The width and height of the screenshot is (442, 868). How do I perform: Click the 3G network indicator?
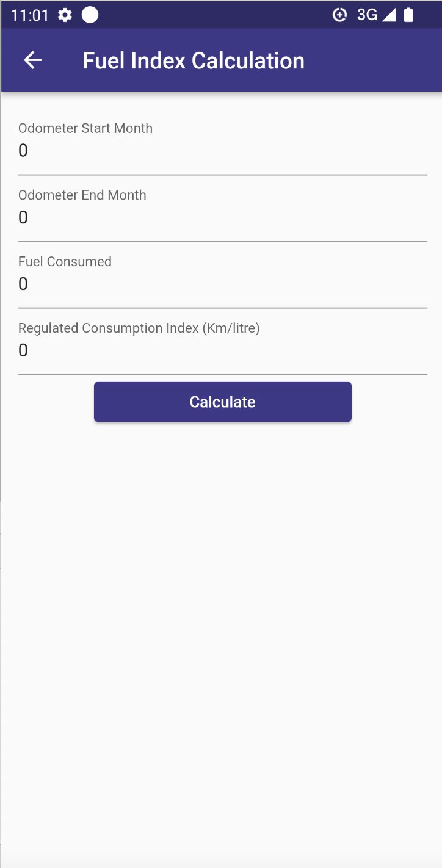point(367,15)
